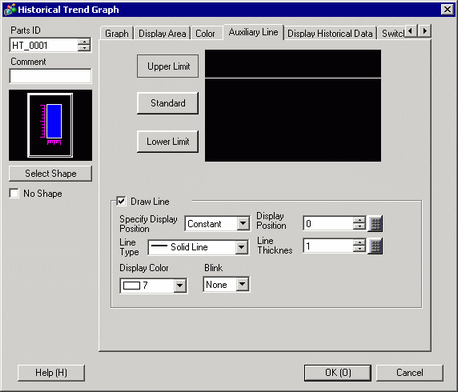
Task: Increase Line Thickness with up spinner
Action: click(x=359, y=243)
